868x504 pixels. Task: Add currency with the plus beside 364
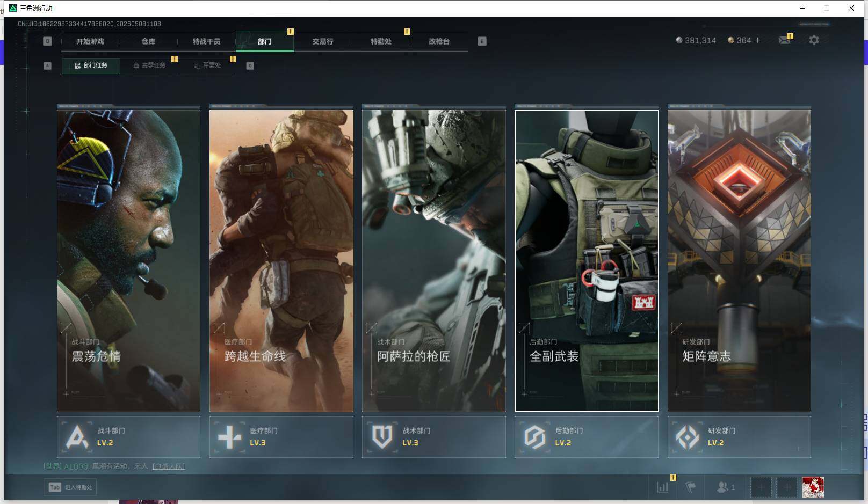click(x=757, y=40)
